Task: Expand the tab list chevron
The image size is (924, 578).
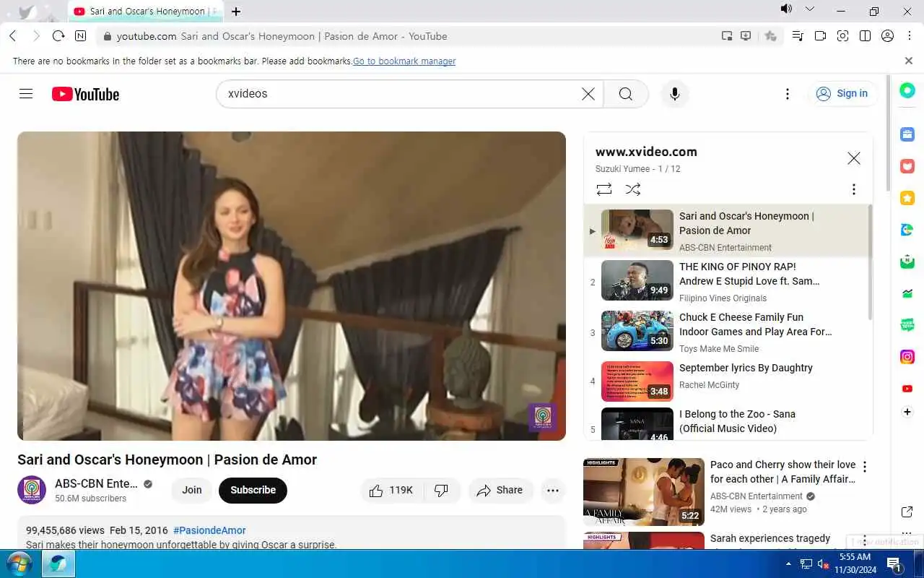Action: pos(809,9)
